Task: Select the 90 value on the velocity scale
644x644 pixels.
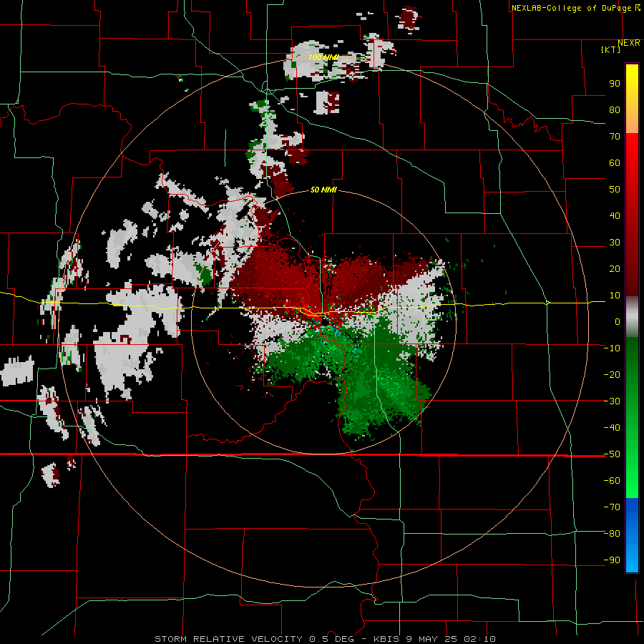Action: 615,84
